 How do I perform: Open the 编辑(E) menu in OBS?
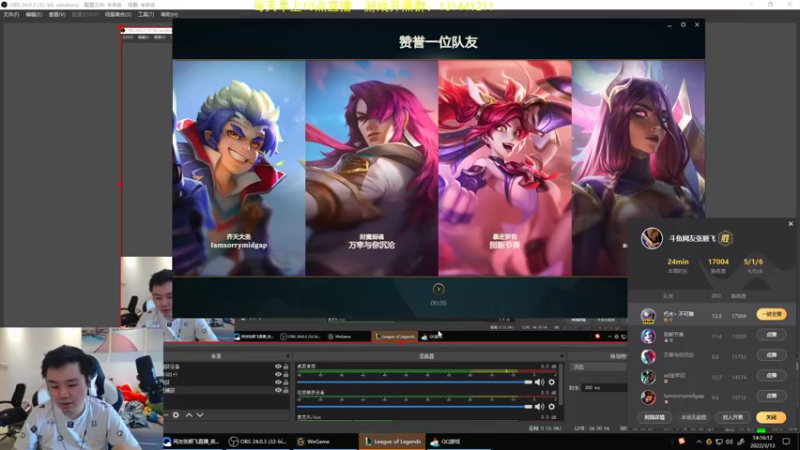[34, 14]
